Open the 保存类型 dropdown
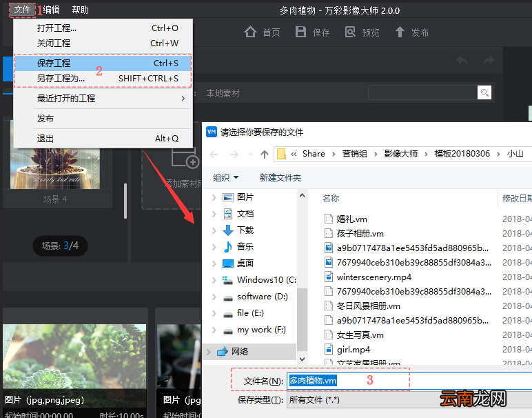This screenshot has height=418, width=532. coord(409,400)
